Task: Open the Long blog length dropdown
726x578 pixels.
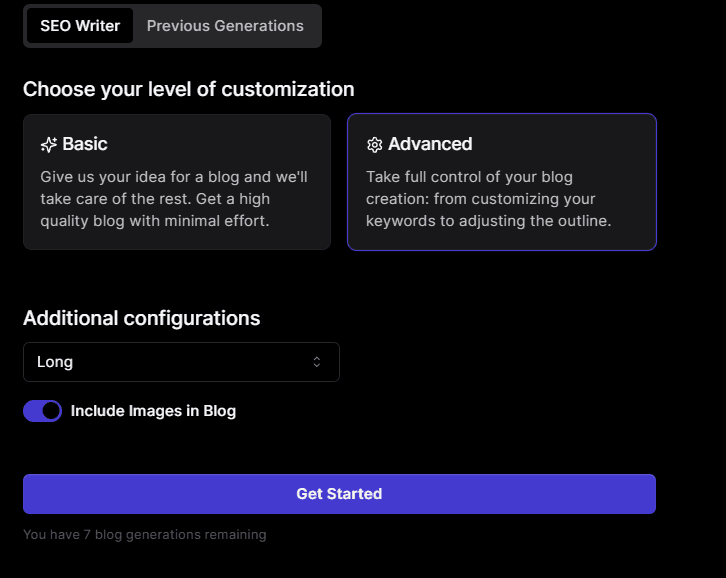Action: point(181,362)
